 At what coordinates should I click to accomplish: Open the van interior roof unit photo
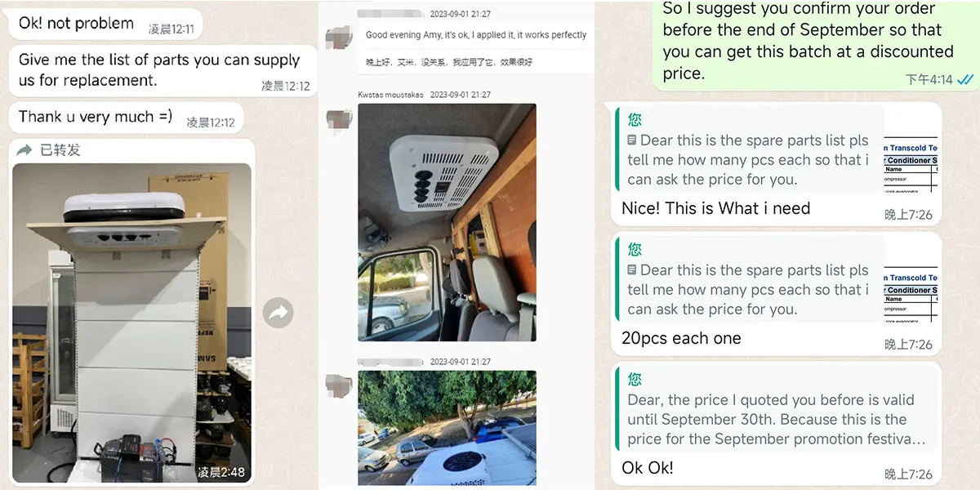click(x=447, y=222)
